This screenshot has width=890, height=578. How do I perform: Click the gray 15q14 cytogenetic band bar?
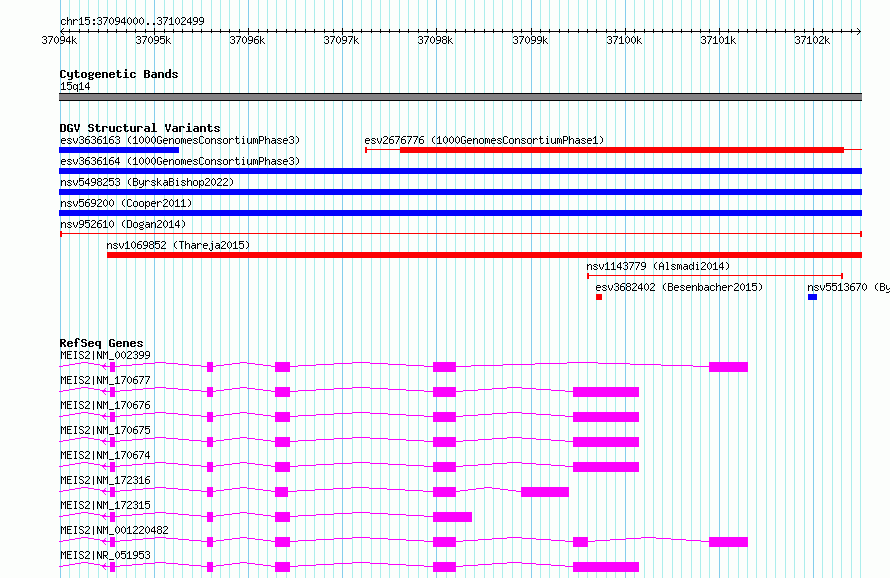[460, 97]
